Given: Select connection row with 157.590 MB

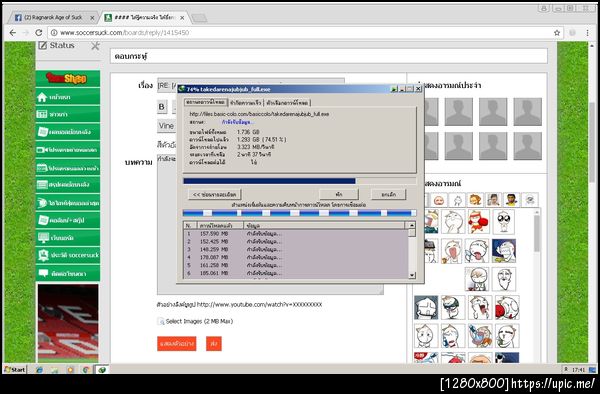Looking at the screenshot, I should [x=296, y=233].
